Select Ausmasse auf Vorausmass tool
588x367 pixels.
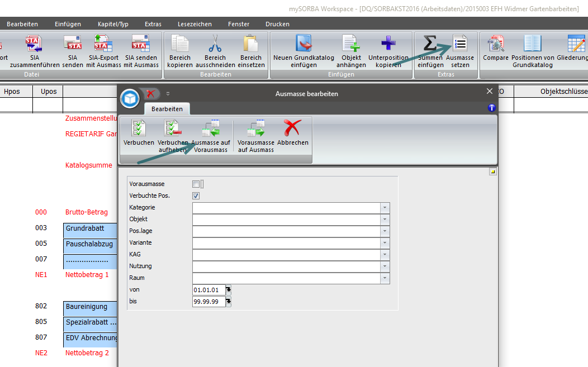point(210,128)
